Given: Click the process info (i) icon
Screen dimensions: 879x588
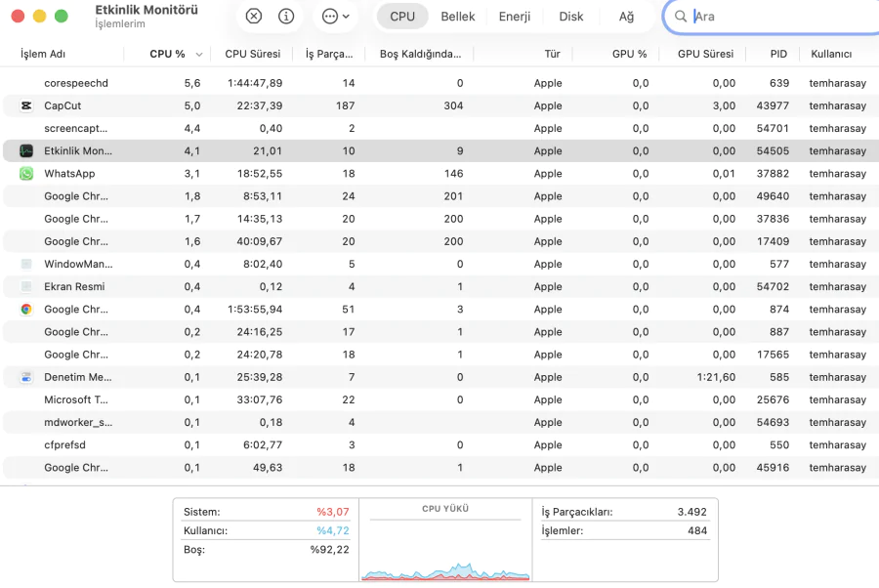Looking at the screenshot, I should point(286,17).
